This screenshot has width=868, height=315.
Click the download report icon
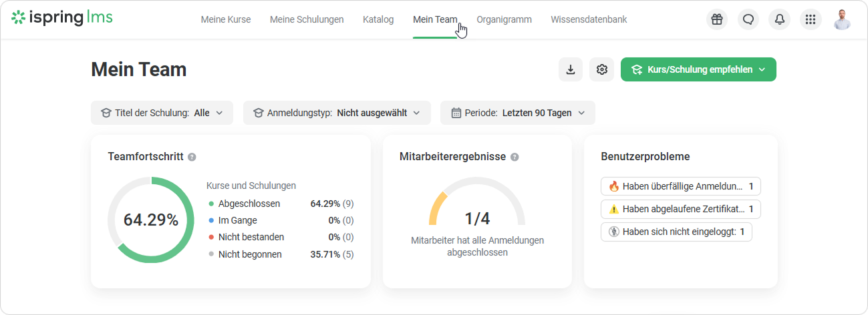(571, 69)
